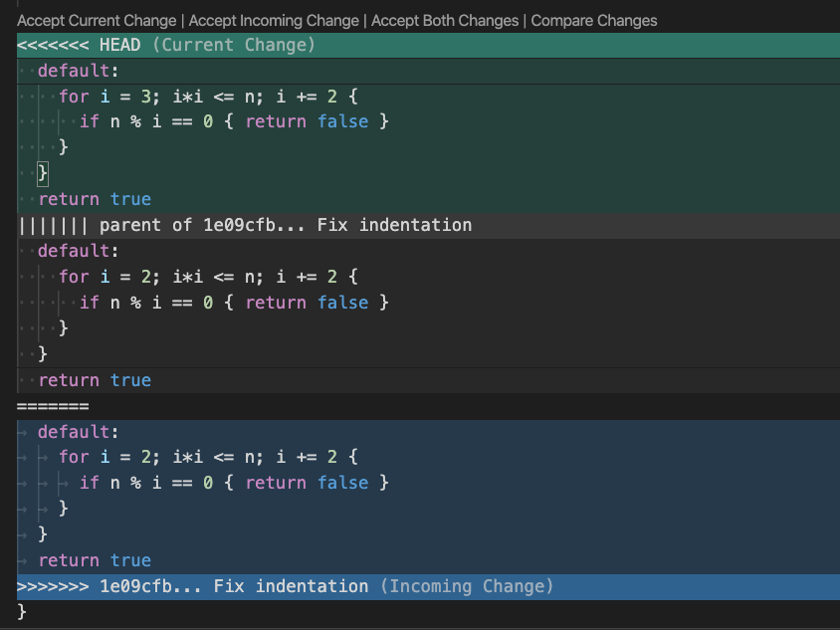This screenshot has height=630, width=840.
Task: Click i += 2 in the incoming for loop
Action: pos(304,456)
